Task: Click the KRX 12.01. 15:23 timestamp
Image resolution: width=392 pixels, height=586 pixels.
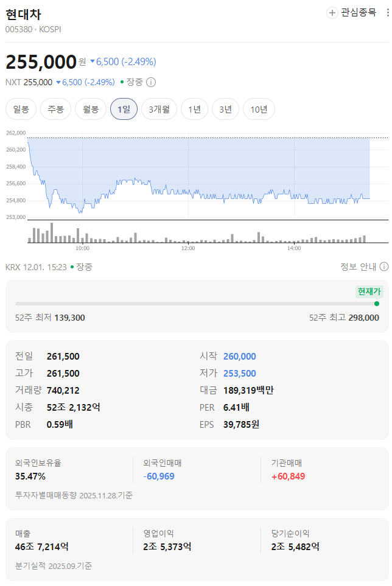Action: click(36, 267)
